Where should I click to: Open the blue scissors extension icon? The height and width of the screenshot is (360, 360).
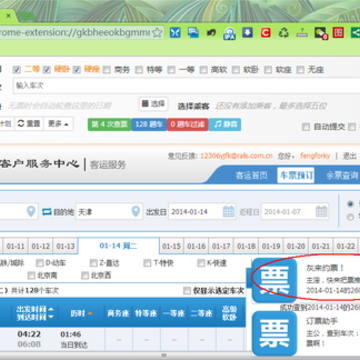tap(175, 32)
